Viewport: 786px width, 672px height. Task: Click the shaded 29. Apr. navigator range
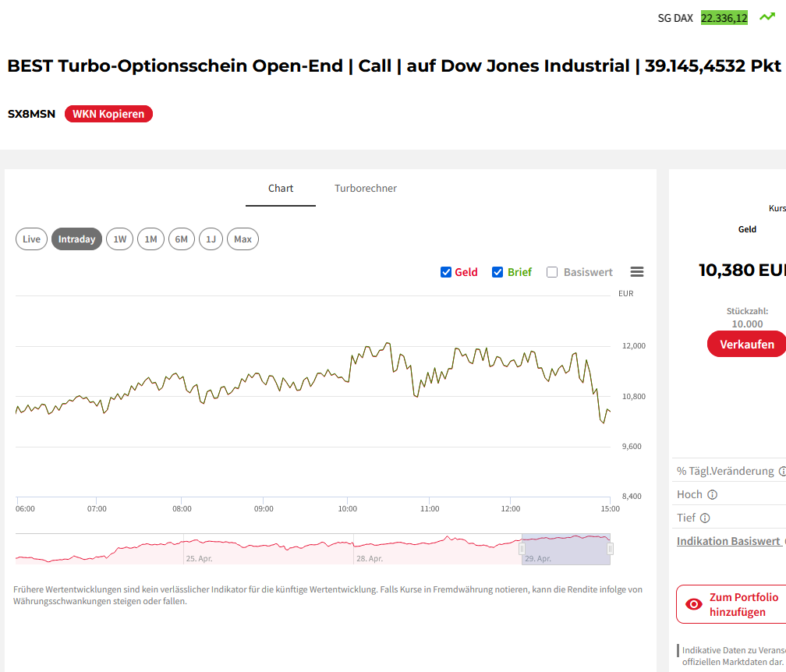click(x=566, y=550)
